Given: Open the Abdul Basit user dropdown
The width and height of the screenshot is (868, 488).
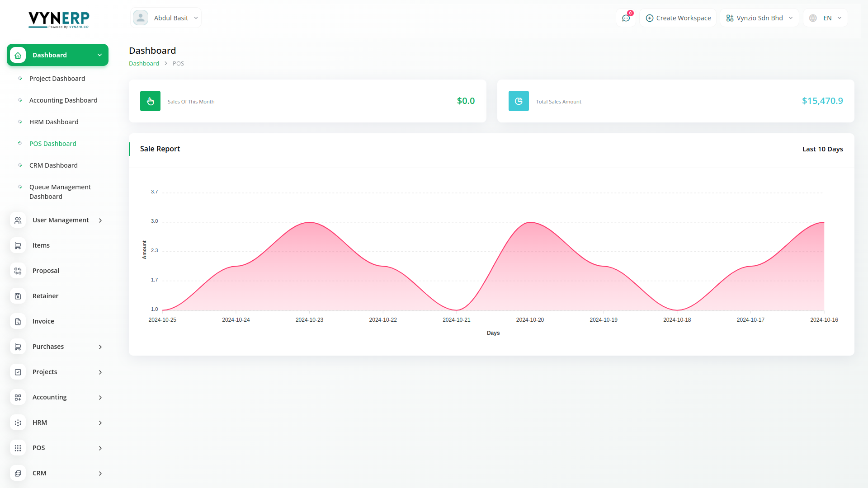Looking at the screenshot, I should coord(166,18).
